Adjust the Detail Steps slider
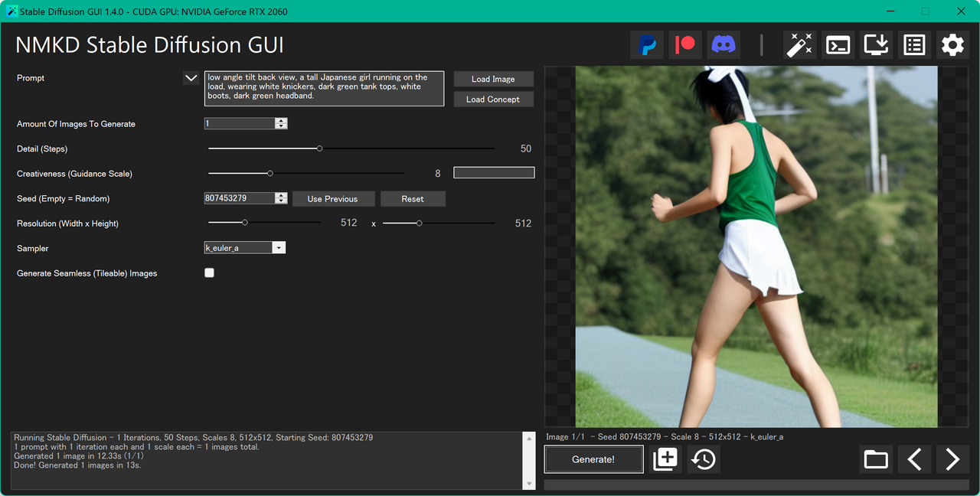980x496 pixels. tap(319, 148)
